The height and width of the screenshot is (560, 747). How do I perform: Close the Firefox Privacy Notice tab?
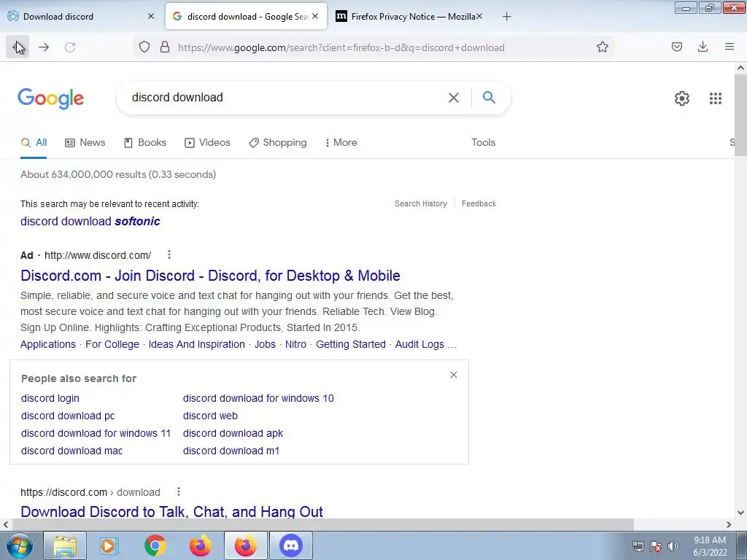pyautogui.click(x=479, y=16)
